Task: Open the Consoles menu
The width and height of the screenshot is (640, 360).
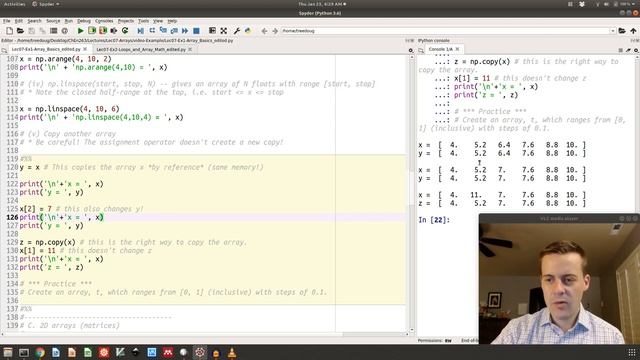Action: click(104, 21)
